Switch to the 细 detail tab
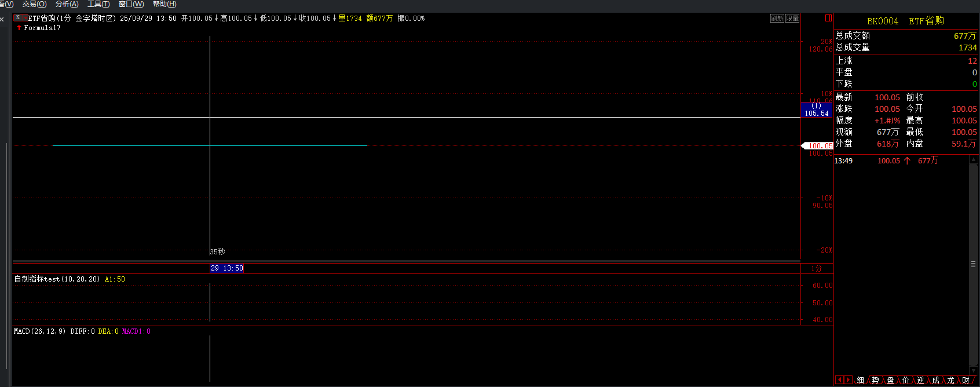The height and width of the screenshot is (387, 980). tap(861, 380)
